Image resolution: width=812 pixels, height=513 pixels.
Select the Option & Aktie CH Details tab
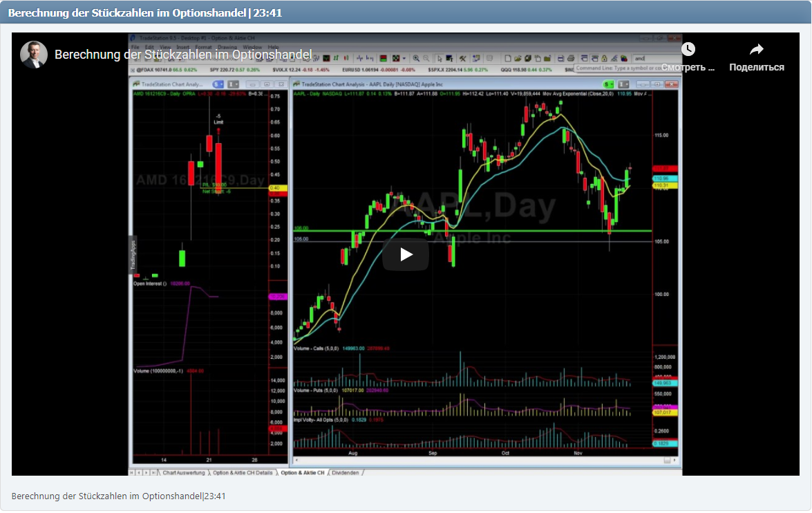point(243,473)
